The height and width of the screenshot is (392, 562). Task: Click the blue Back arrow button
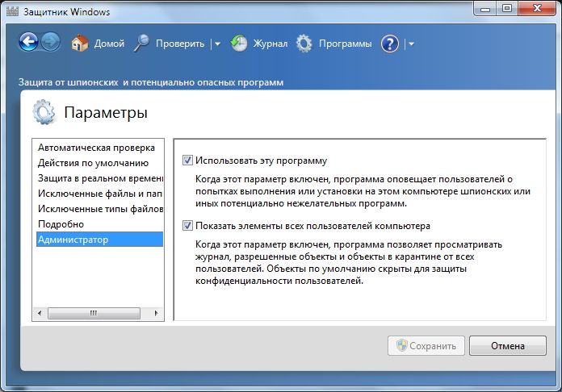[28, 44]
